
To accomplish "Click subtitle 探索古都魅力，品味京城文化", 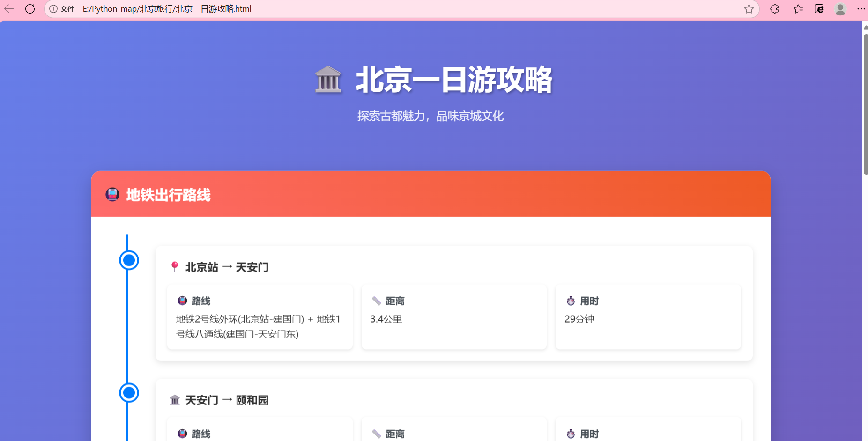I will point(430,116).
